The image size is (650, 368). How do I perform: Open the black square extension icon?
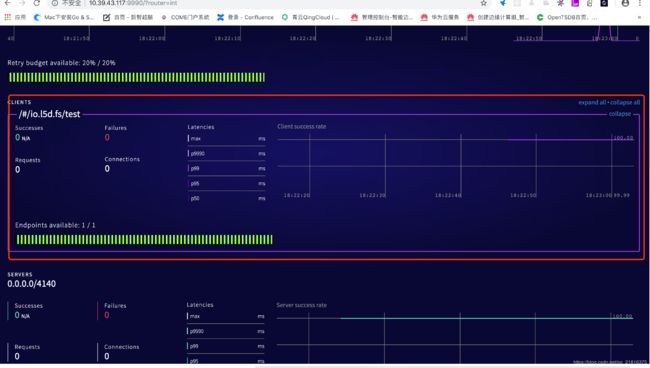click(x=604, y=3)
